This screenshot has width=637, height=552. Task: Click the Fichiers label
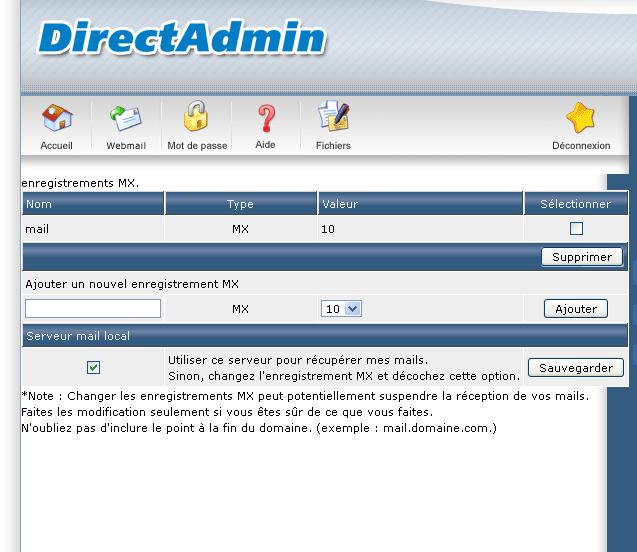click(x=333, y=145)
